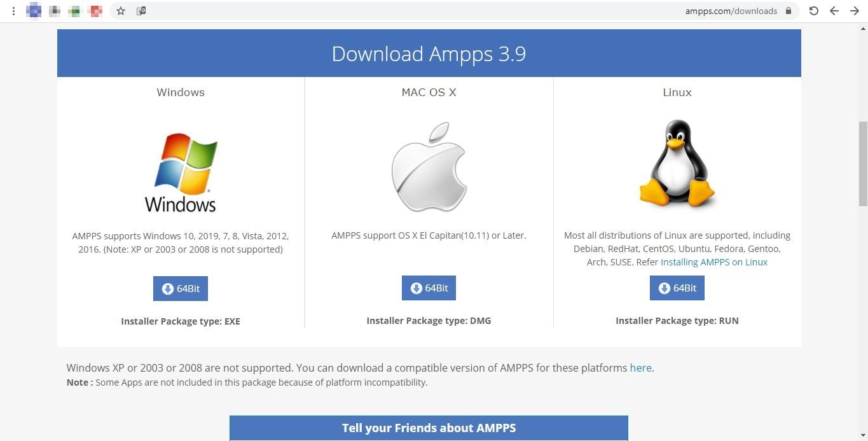
Task: Reload the page
Action: (x=813, y=11)
